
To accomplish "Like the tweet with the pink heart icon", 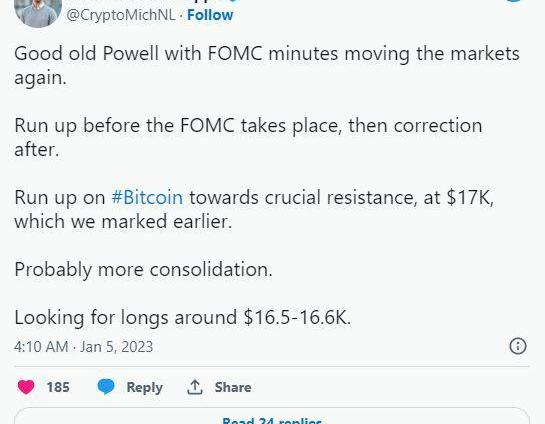I will point(26,387).
